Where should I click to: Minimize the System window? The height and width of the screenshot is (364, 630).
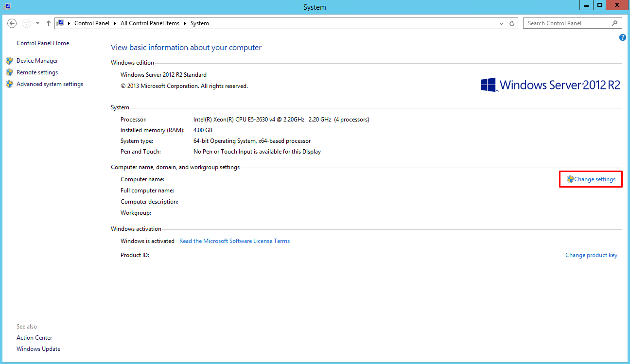pyautogui.click(x=586, y=5)
